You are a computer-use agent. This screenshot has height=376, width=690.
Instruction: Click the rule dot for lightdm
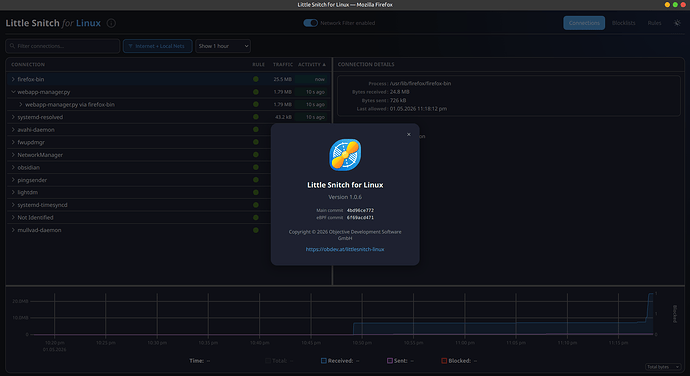pos(256,192)
